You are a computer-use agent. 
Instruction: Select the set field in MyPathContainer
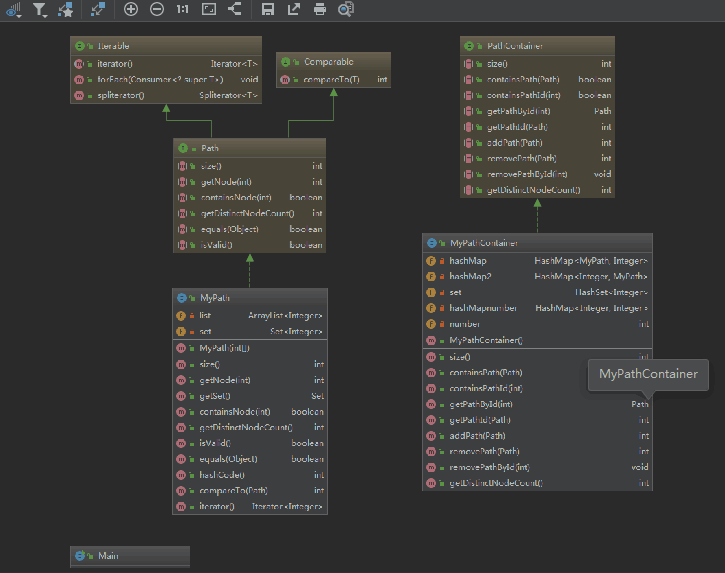(x=537, y=292)
